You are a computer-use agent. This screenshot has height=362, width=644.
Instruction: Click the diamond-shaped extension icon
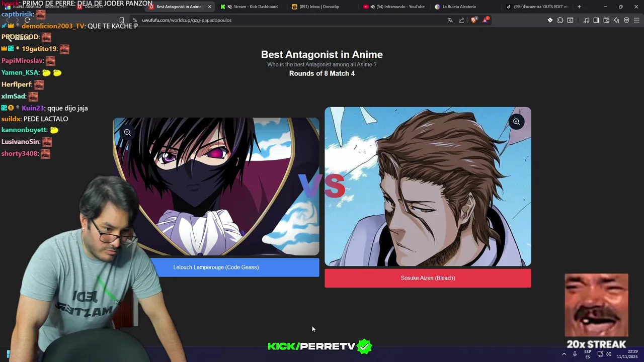550,20
